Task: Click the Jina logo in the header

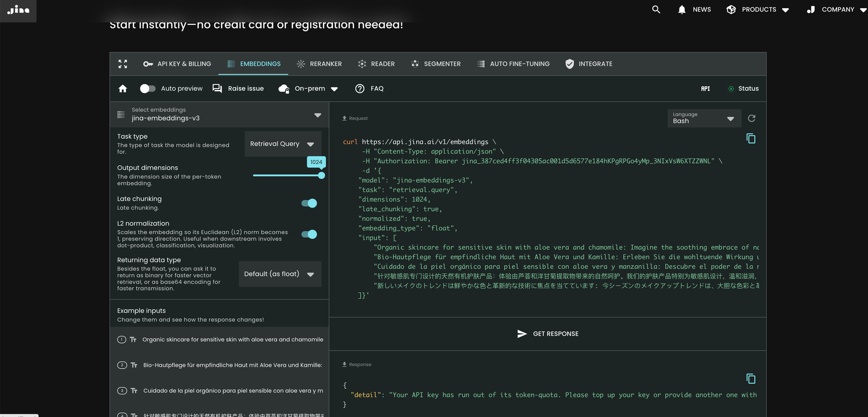Action: pos(18,10)
